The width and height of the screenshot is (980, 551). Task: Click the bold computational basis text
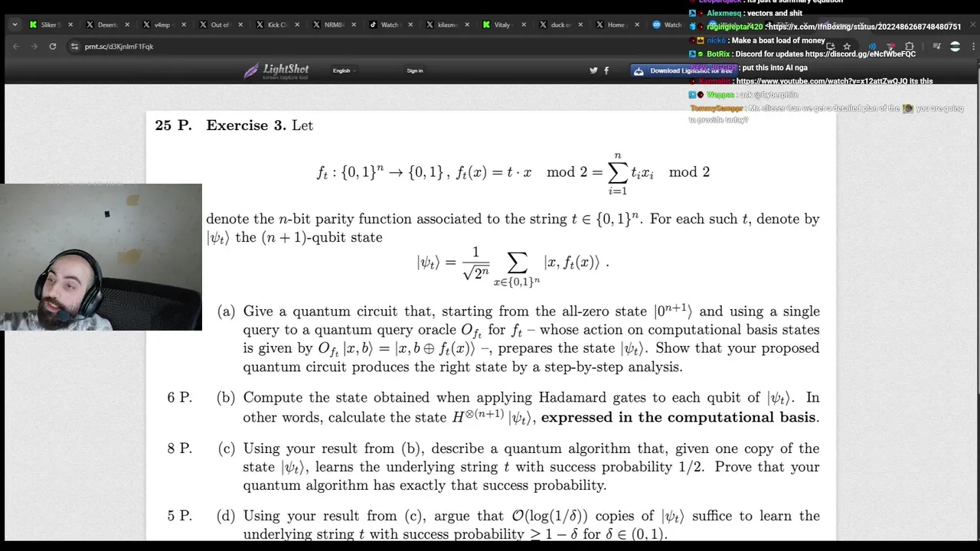pos(678,417)
